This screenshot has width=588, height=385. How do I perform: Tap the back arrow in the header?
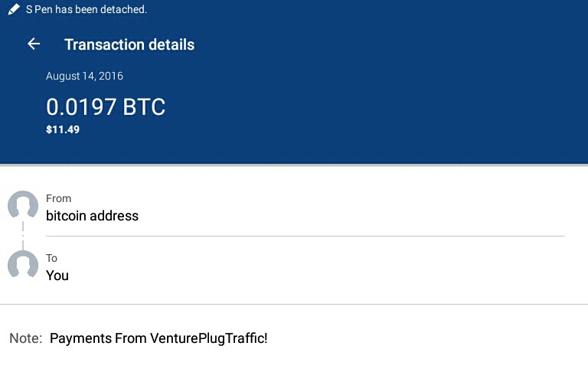(34, 44)
